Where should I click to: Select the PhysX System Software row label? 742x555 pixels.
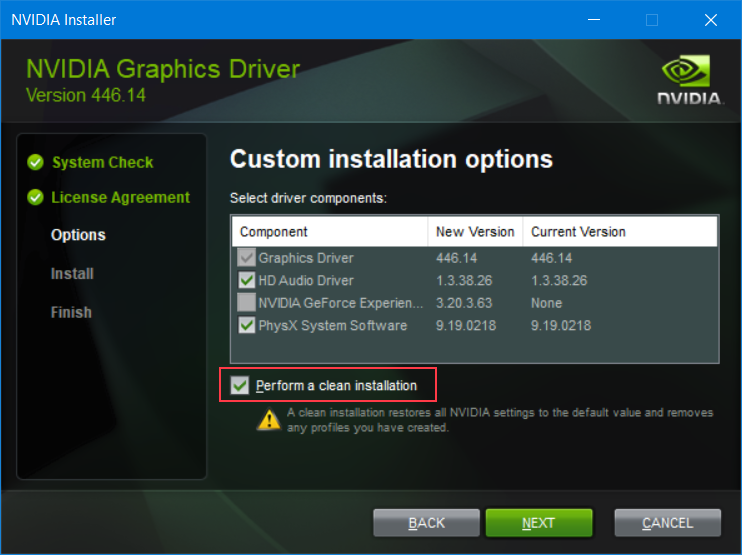coord(333,325)
